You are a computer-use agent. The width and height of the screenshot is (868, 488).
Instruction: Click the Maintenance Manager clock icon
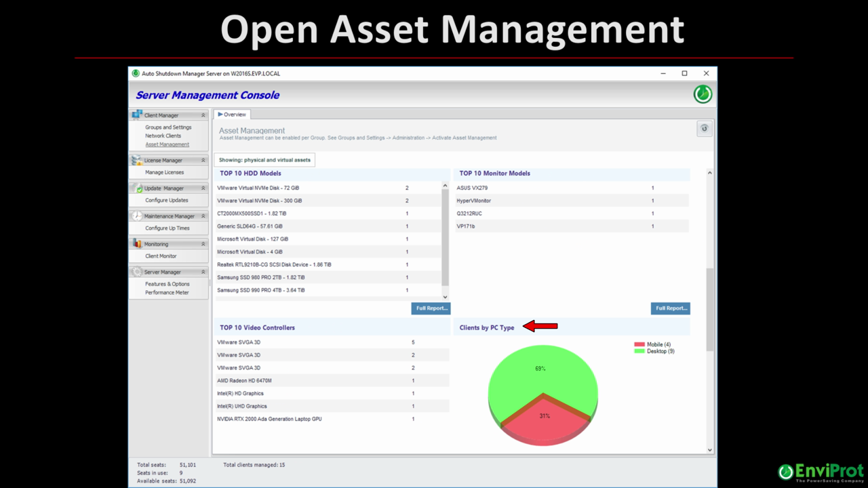point(137,216)
